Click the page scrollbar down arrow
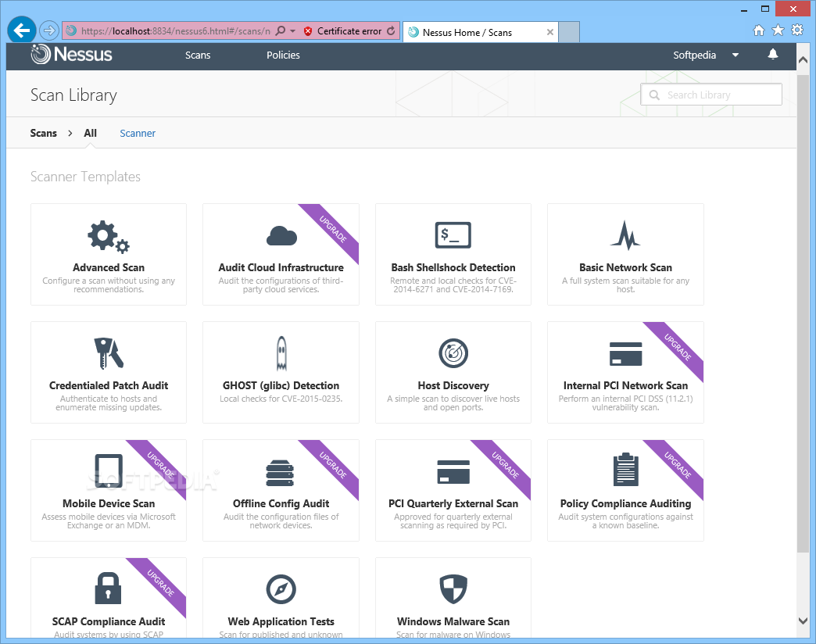This screenshot has height=644, width=816. (x=803, y=621)
